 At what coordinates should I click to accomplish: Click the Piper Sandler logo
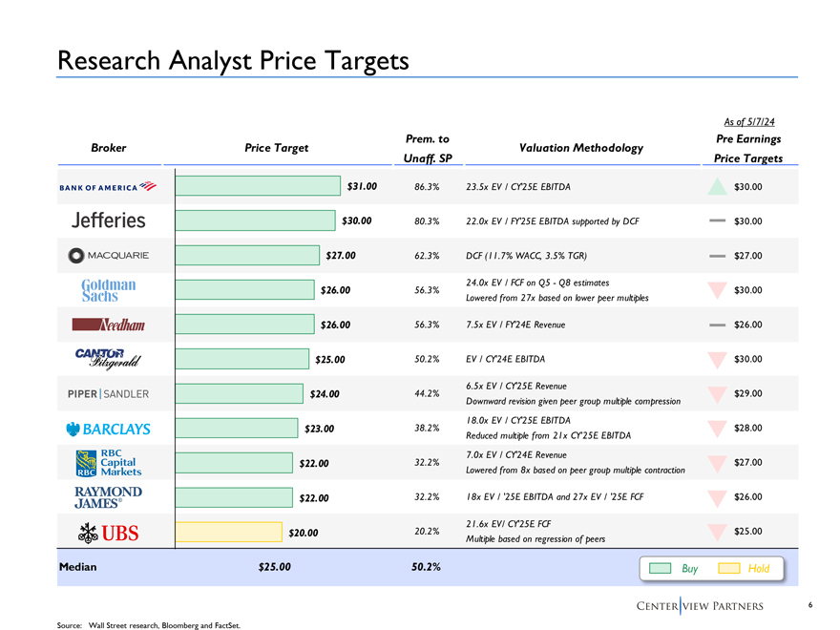[x=109, y=393]
